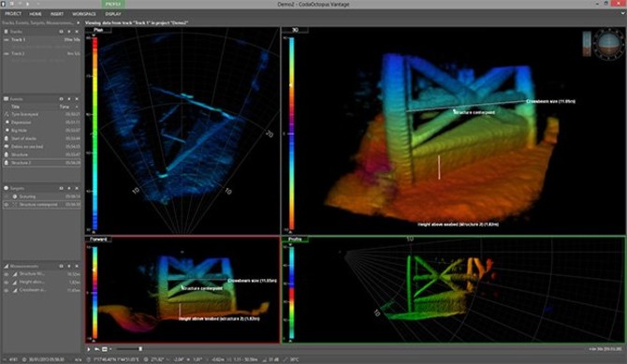The image size is (627, 364).
Task: Close the Targets panel
Action: (x=77, y=188)
